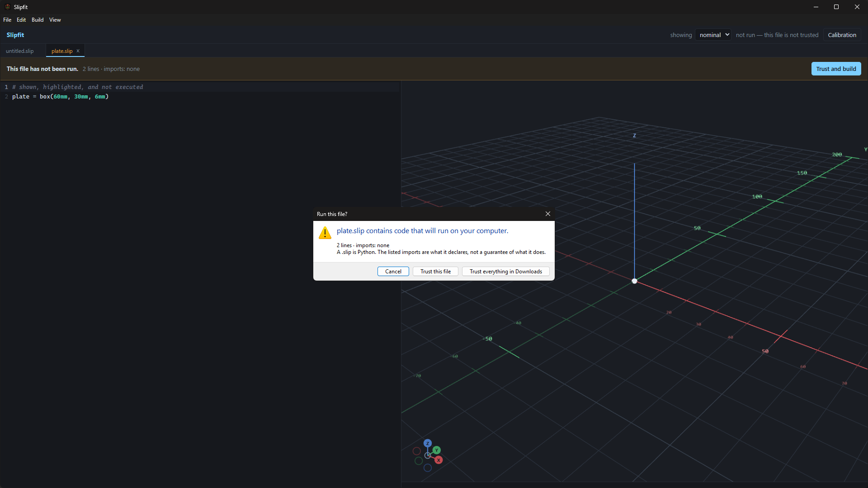868x488 pixels.
Task: Select the plate.slip tab
Action: (62, 51)
